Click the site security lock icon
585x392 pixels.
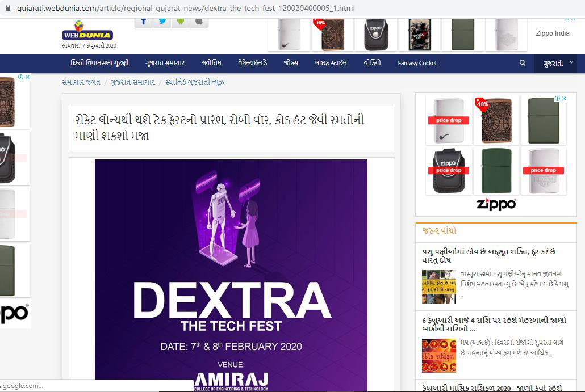pyautogui.click(x=8, y=8)
